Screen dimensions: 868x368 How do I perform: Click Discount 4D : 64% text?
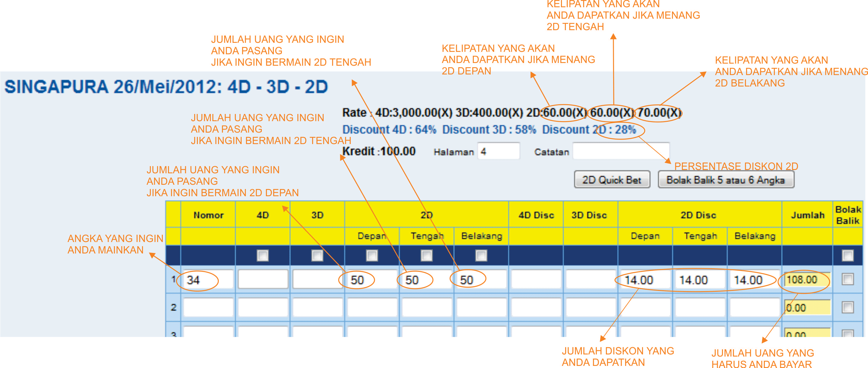point(389,129)
